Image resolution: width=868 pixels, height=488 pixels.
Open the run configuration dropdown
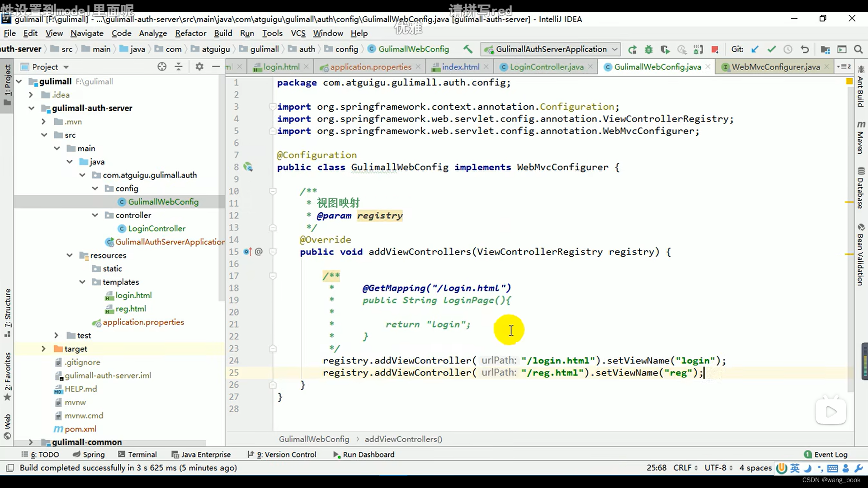(x=615, y=49)
